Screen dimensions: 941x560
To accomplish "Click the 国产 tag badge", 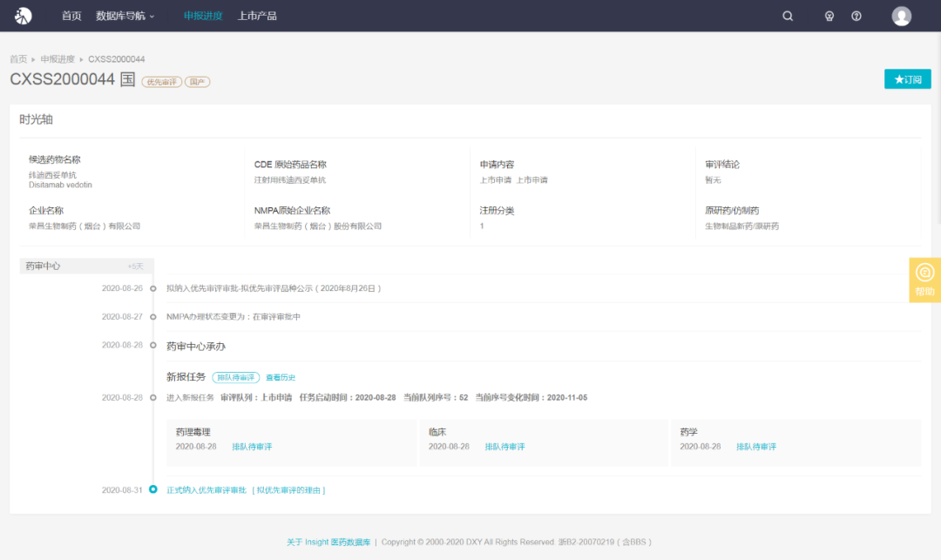I will coord(197,82).
